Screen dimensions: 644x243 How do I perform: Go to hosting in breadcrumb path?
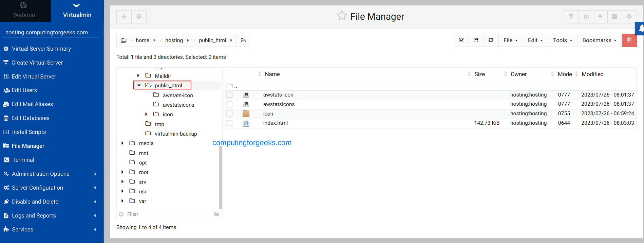coord(174,40)
